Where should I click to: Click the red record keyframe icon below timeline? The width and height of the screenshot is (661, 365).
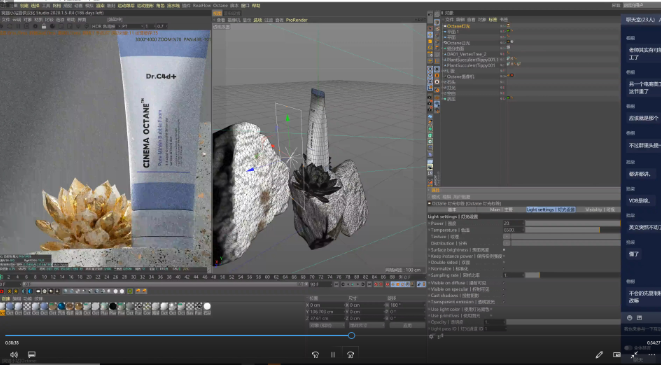tap(2, 291)
